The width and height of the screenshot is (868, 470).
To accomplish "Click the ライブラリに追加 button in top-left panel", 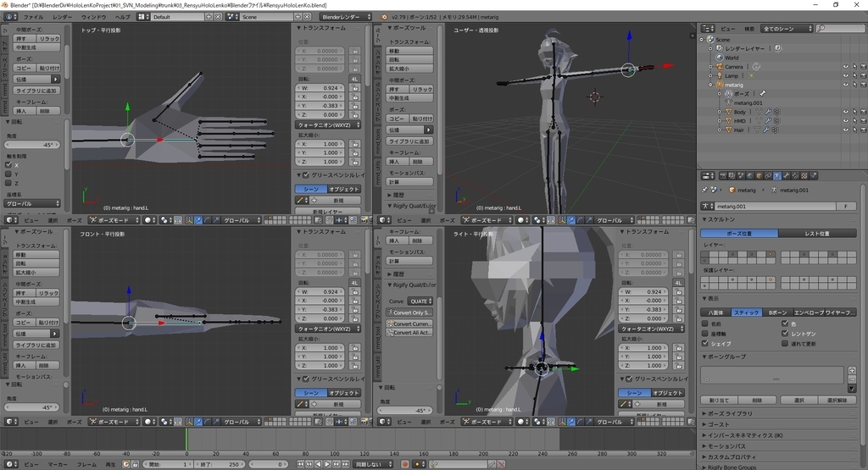I will [x=36, y=90].
